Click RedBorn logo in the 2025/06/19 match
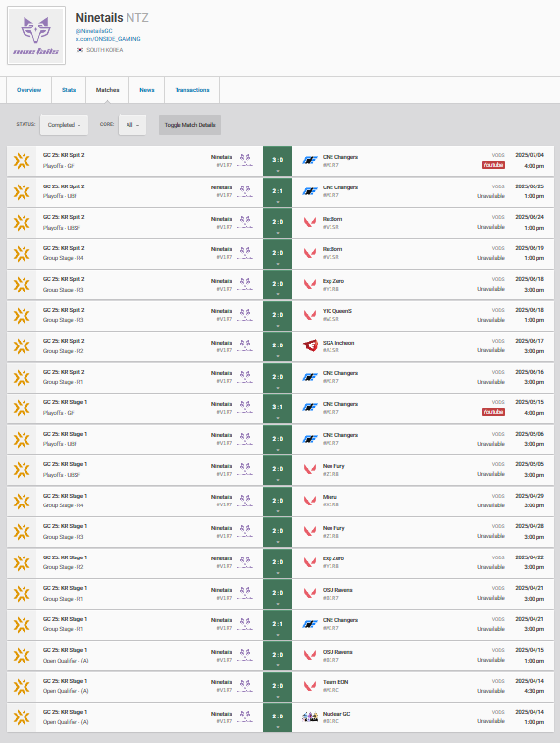Image resolution: width=560 pixels, height=743 pixels. click(310, 253)
